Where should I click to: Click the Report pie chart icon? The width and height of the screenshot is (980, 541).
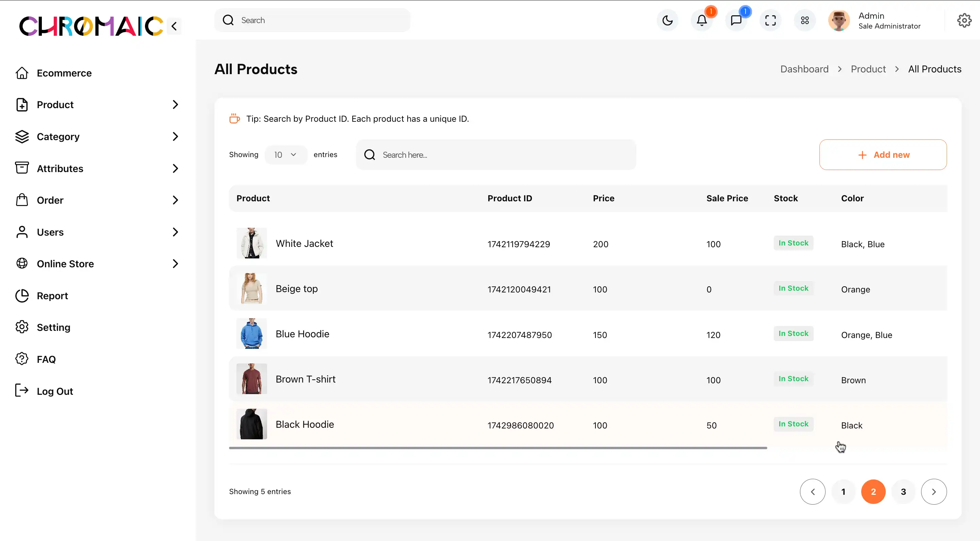22,296
